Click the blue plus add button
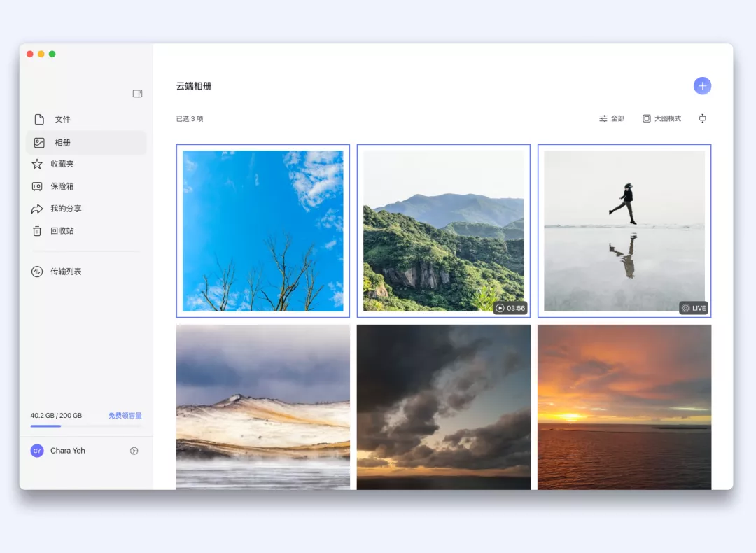 [702, 86]
